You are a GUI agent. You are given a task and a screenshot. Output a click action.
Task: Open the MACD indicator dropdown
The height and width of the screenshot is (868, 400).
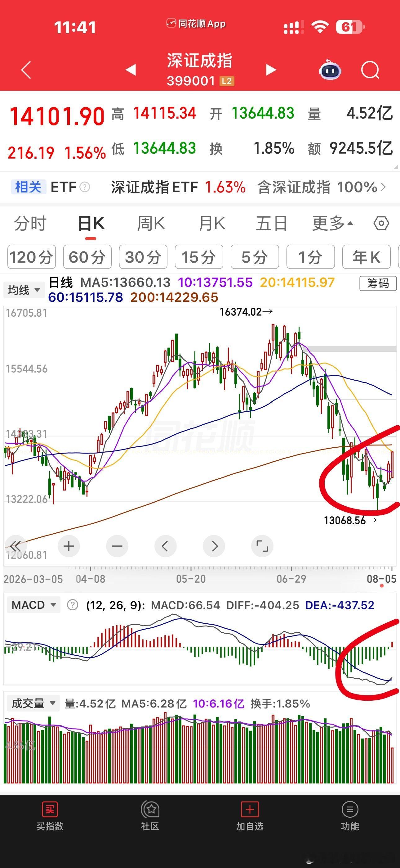[34, 605]
